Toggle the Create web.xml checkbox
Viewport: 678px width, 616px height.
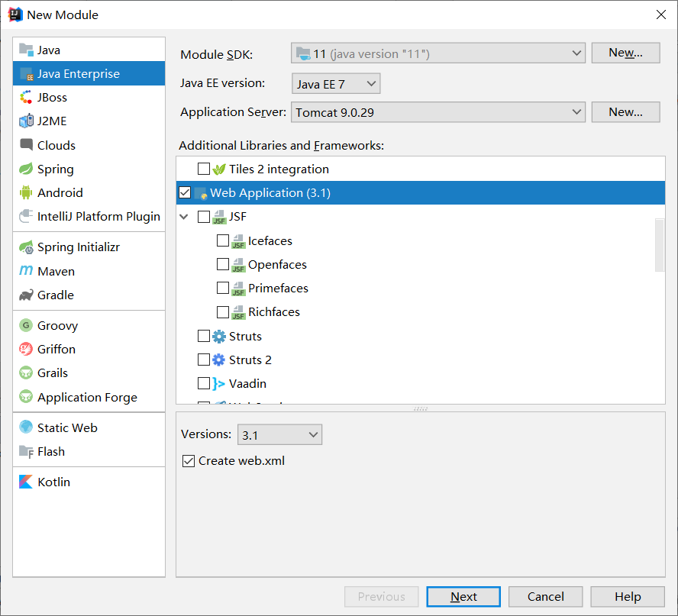(x=189, y=461)
